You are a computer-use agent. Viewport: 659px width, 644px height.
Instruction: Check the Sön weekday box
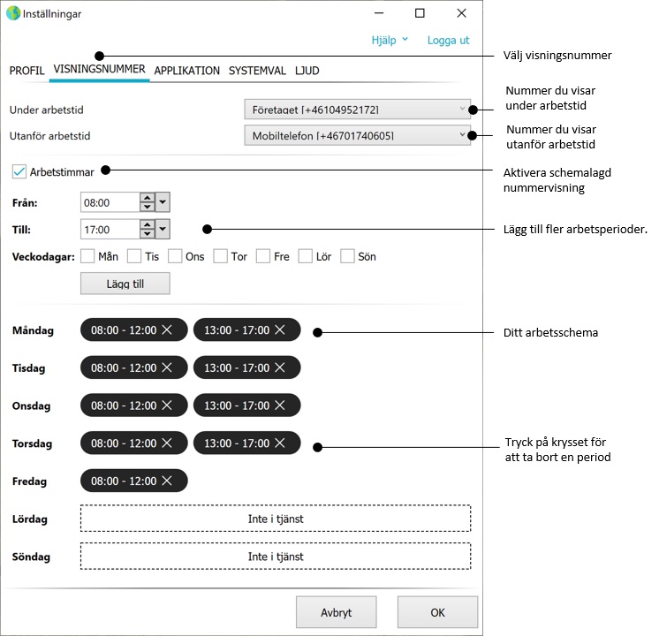click(x=347, y=256)
